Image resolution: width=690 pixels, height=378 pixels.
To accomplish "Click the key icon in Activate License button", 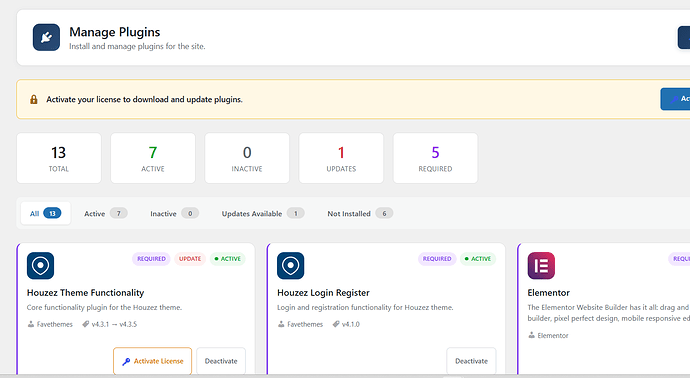I will coord(126,361).
